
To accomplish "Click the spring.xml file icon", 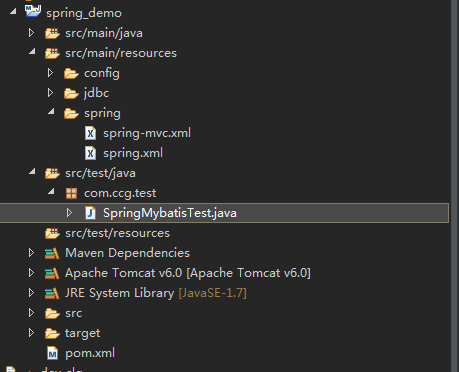I will [90, 153].
